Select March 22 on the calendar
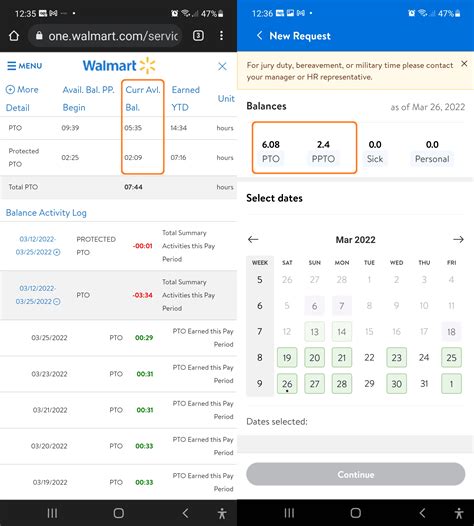This screenshot has height=526, width=474. (369, 358)
